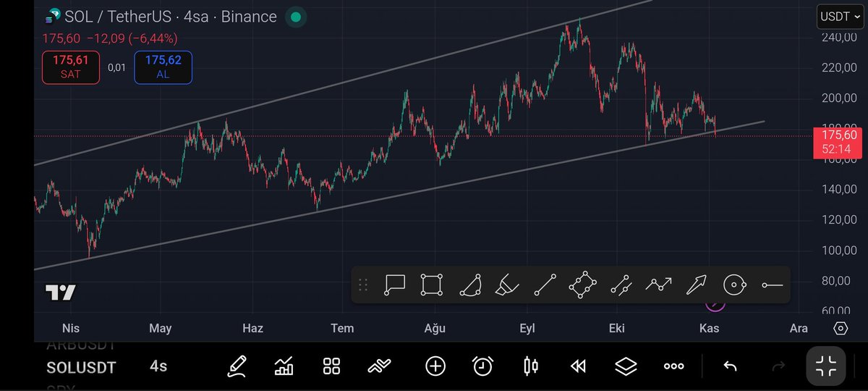This screenshot has width=868, height=391.
Task: Tap the add plus circle icon
Action: click(435, 366)
